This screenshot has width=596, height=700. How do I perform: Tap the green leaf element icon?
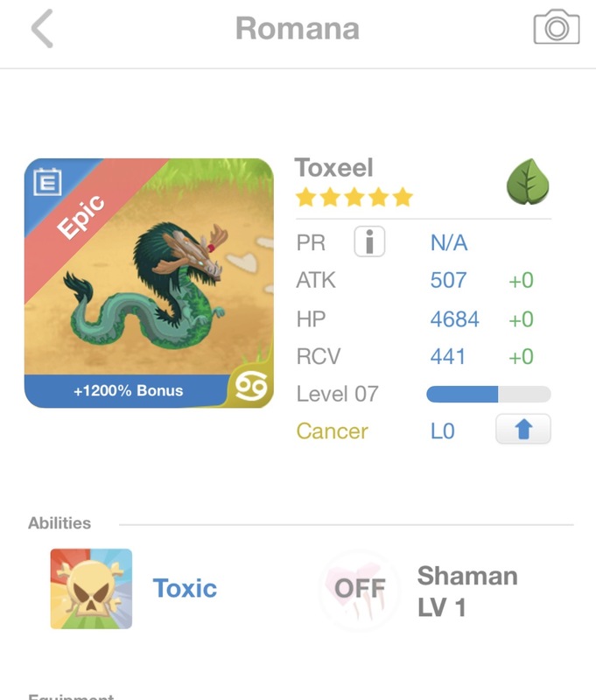[528, 182]
